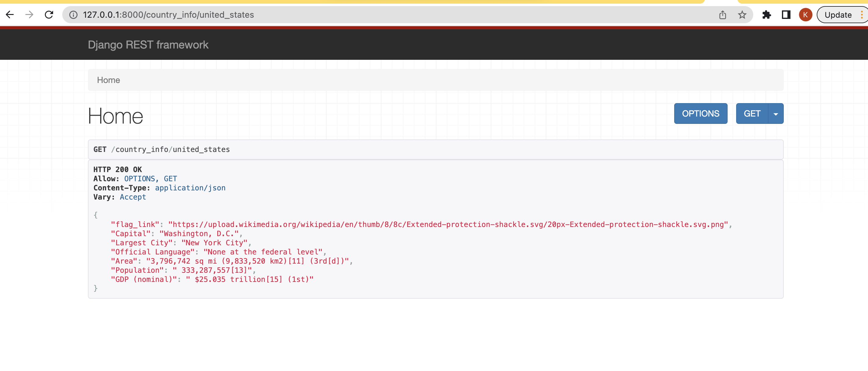This screenshot has height=371, width=868.
Task: Open Chrome's three-dot menu
Action: 862,15
